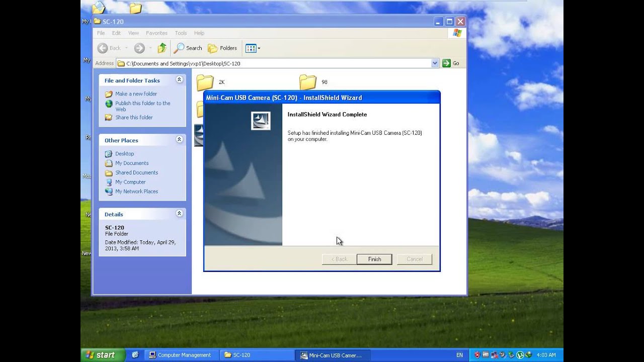Image resolution: width=644 pixels, height=362 pixels.
Task: Click the Share this folder icon
Action: pyautogui.click(x=109, y=117)
